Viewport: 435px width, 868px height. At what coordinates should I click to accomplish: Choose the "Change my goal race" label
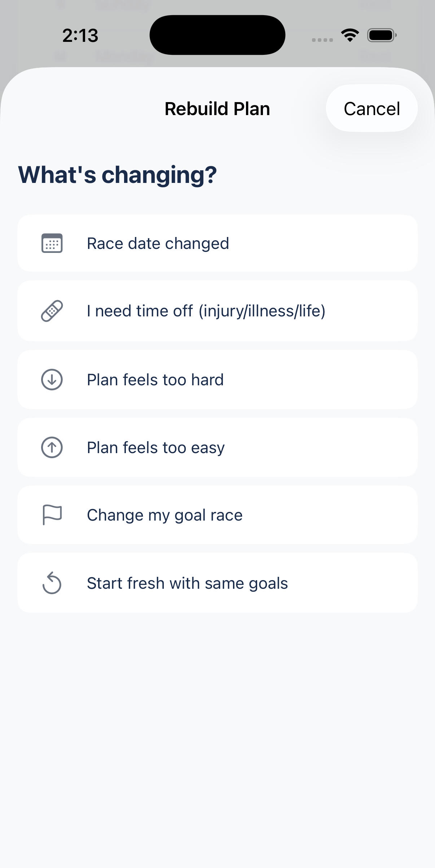[164, 515]
